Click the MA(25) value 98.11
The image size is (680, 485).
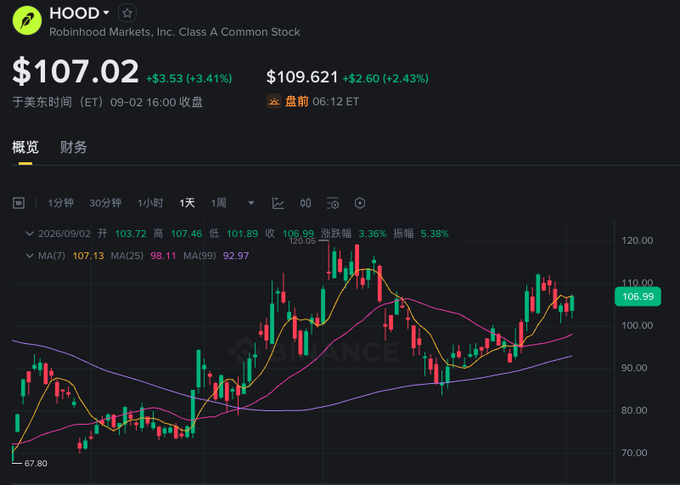163,256
